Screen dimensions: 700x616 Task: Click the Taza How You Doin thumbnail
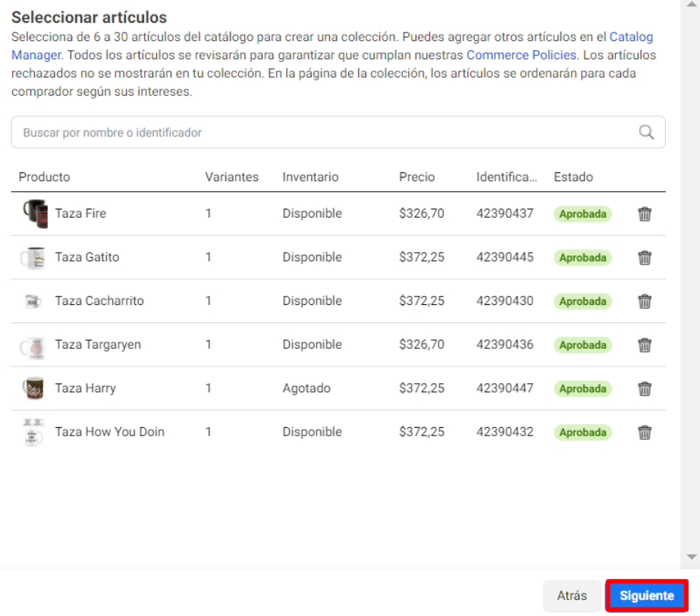tap(33, 432)
